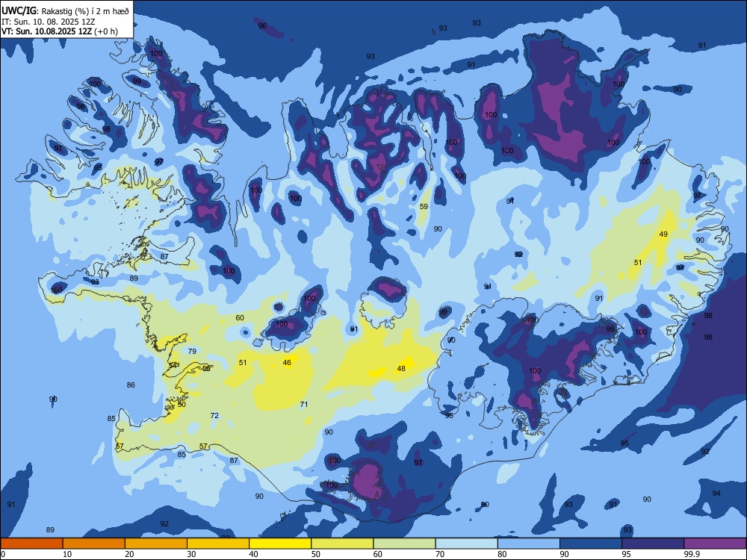The height and width of the screenshot is (560, 747).
Task: Click the orange 10–20 legend color block
Action: pyautogui.click(x=94, y=544)
